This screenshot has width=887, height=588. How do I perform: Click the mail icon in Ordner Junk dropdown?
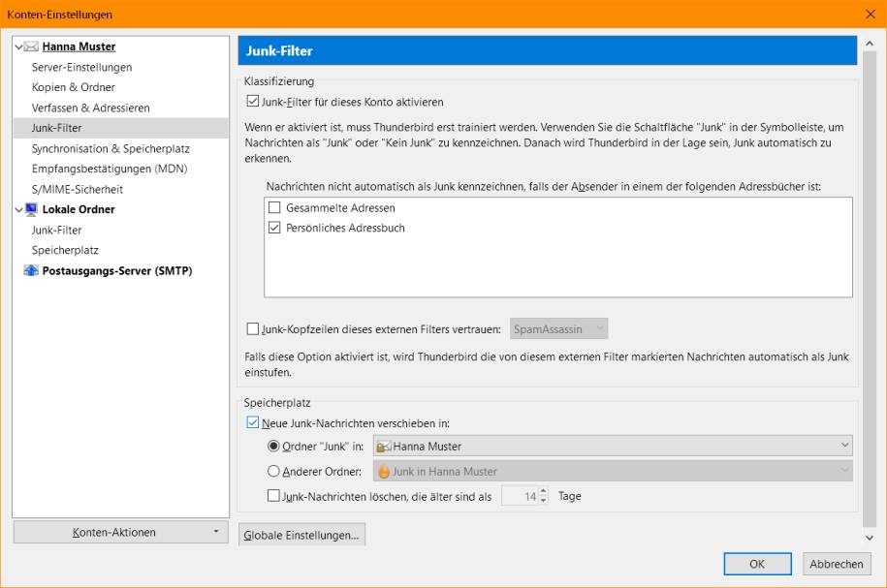tap(384, 447)
